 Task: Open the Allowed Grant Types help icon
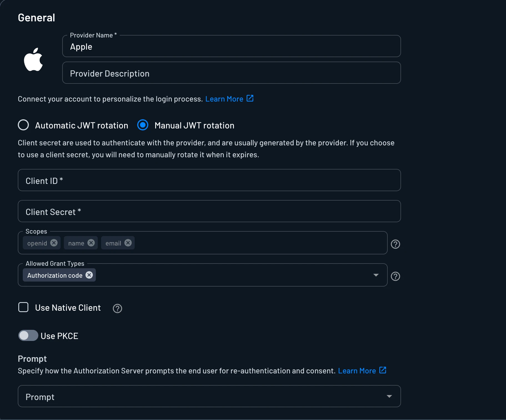click(395, 276)
